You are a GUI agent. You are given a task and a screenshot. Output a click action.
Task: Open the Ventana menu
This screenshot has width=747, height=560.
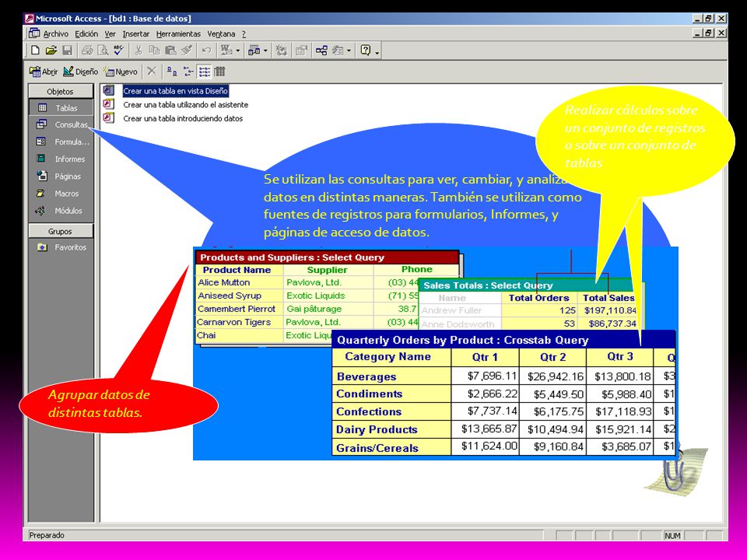coord(221,33)
